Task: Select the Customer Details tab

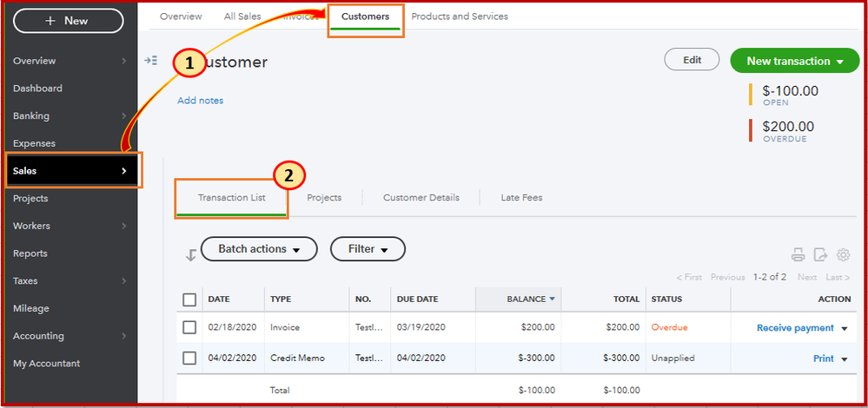Action: (x=421, y=197)
